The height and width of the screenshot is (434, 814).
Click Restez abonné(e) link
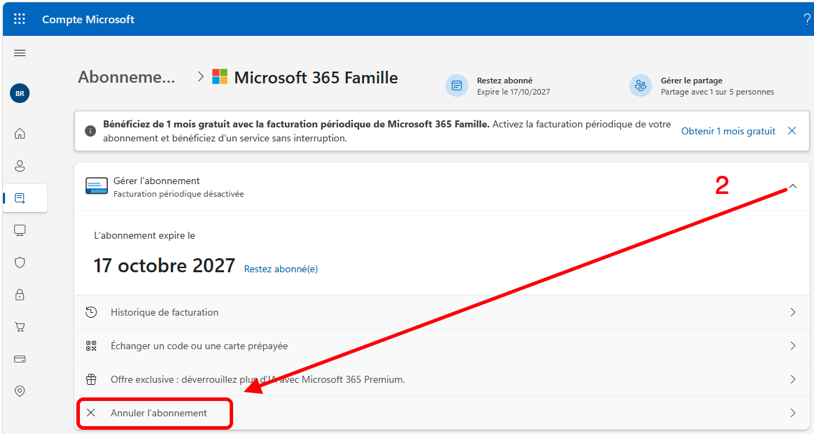[281, 269]
